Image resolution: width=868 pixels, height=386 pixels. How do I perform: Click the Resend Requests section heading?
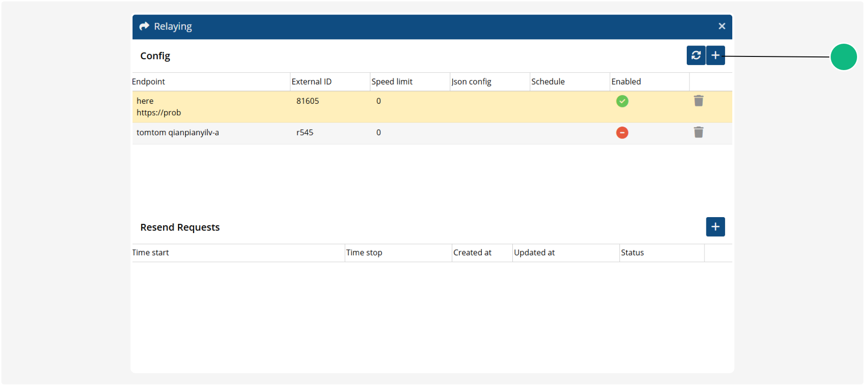coord(180,227)
